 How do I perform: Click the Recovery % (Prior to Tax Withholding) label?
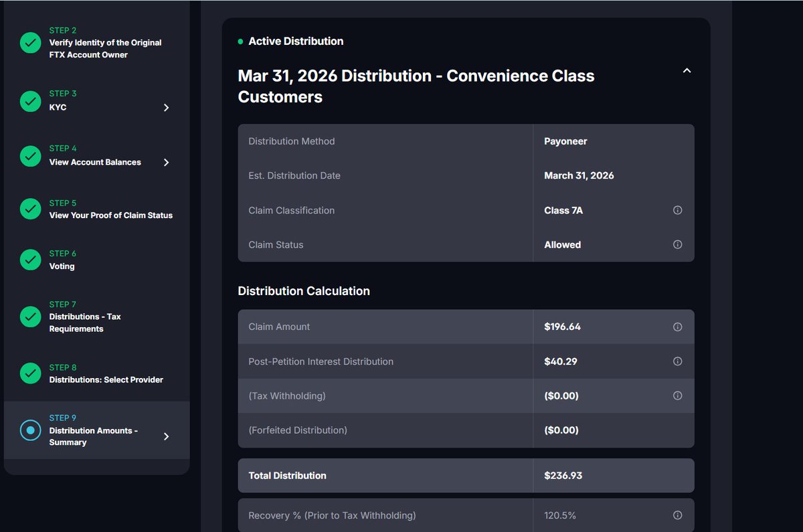click(332, 515)
